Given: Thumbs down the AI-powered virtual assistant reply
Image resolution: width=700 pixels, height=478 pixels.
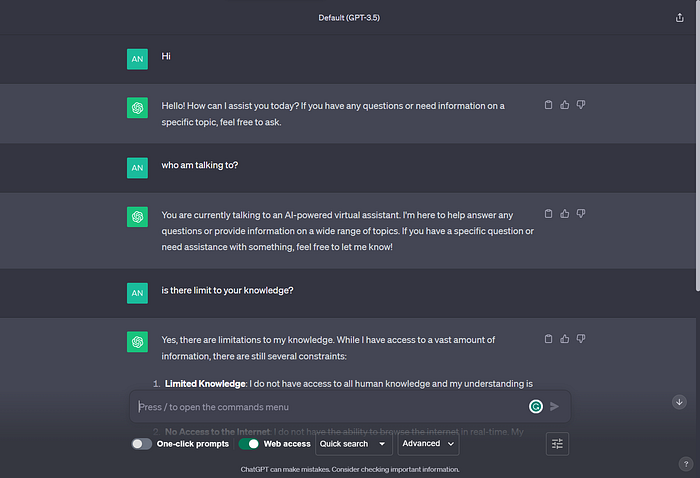Looking at the screenshot, I should point(581,214).
